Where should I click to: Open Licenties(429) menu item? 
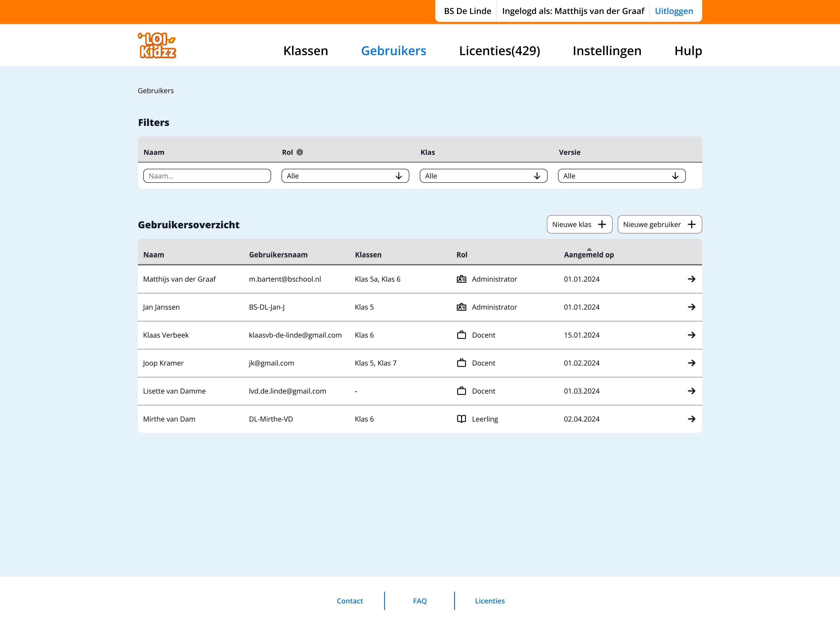[499, 51]
